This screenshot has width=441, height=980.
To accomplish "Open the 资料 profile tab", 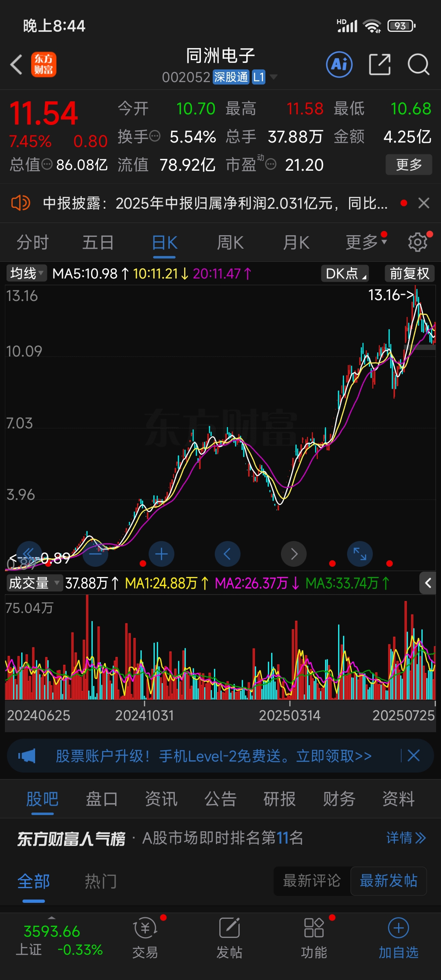I will pos(399,799).
